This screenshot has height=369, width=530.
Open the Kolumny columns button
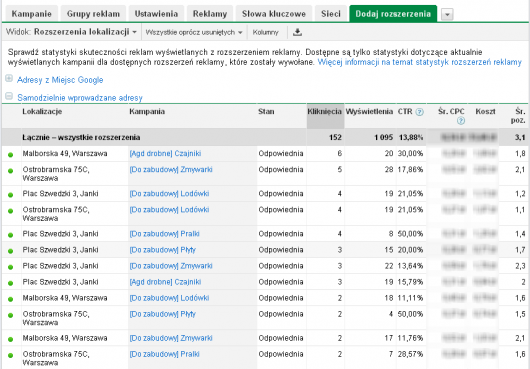pos(266,32)
